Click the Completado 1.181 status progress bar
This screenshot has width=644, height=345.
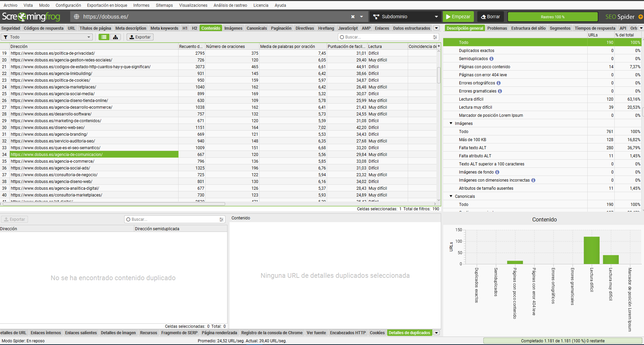tap(563, 341)
